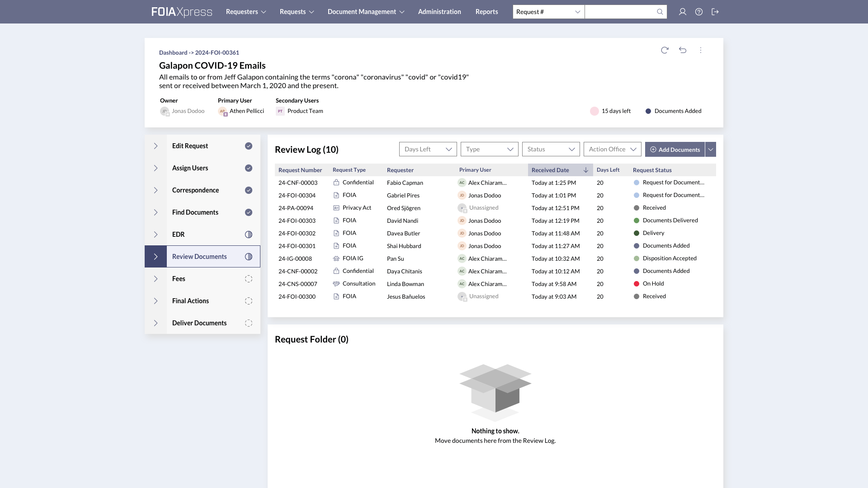Click the user account icon in top bar

(x=683, y=12)
